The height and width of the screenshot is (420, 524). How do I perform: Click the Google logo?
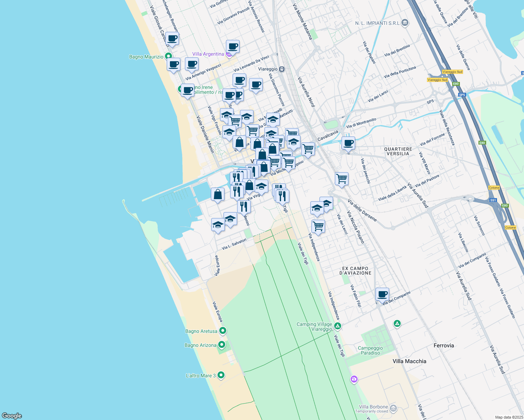(x=12, y=415)
